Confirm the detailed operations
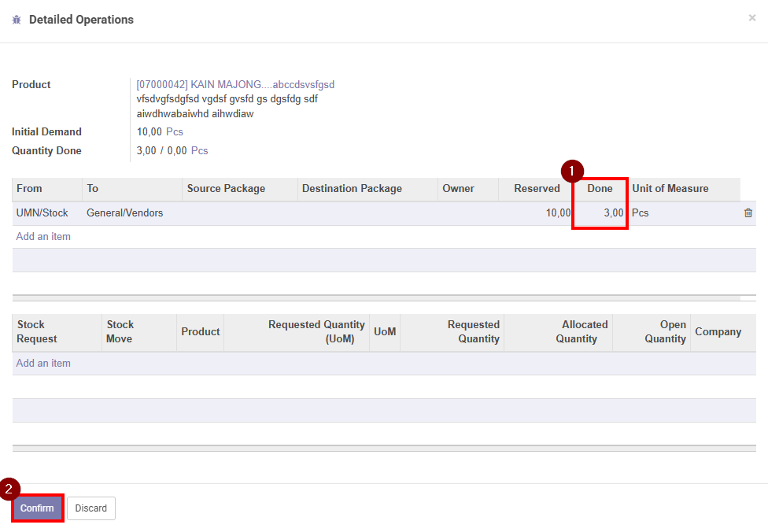The image size is (768, 532). (37, 508)
